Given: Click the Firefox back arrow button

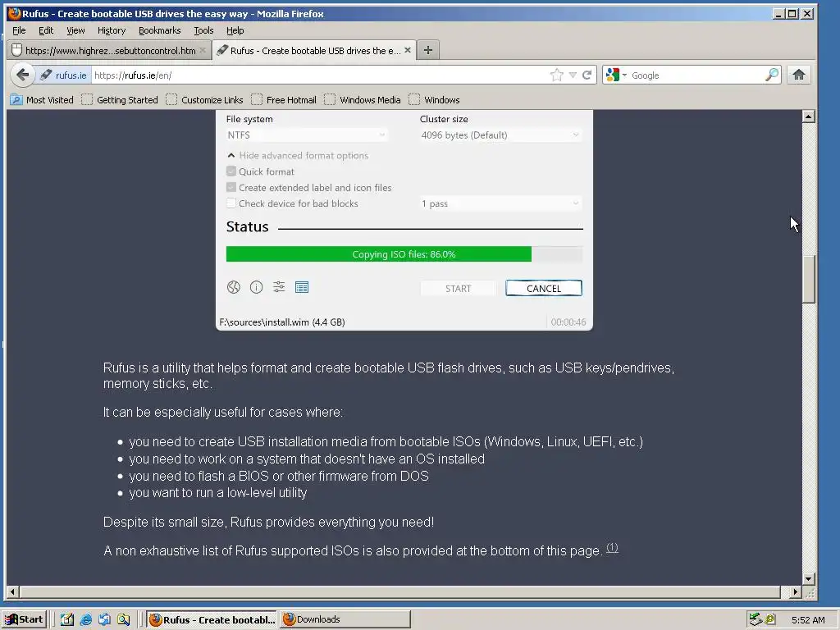Looking at the screenshot, I should tap(22, 75).
